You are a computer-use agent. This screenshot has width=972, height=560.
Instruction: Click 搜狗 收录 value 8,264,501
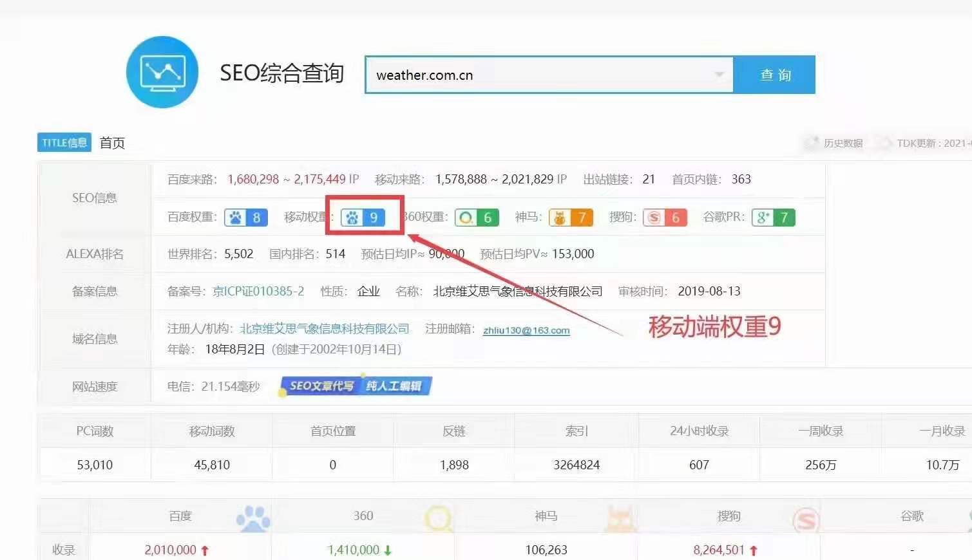pos(719,550)
